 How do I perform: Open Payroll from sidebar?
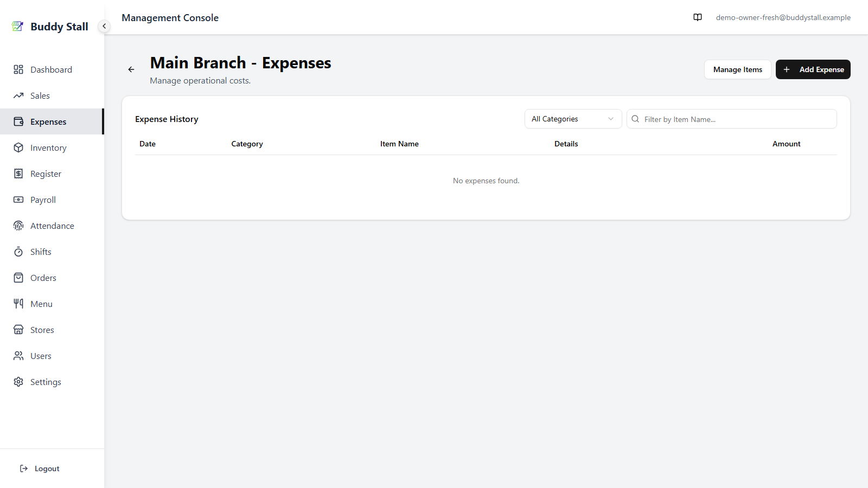coord(52,200)
